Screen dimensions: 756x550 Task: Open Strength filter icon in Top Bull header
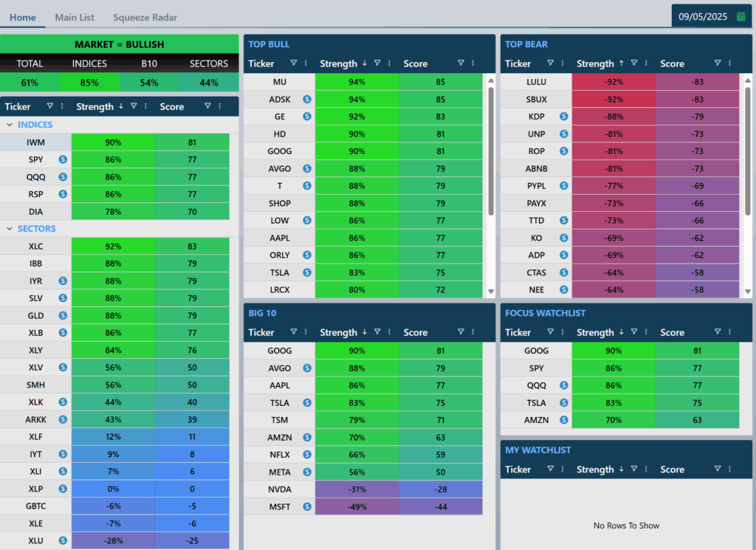click(377, 63)
